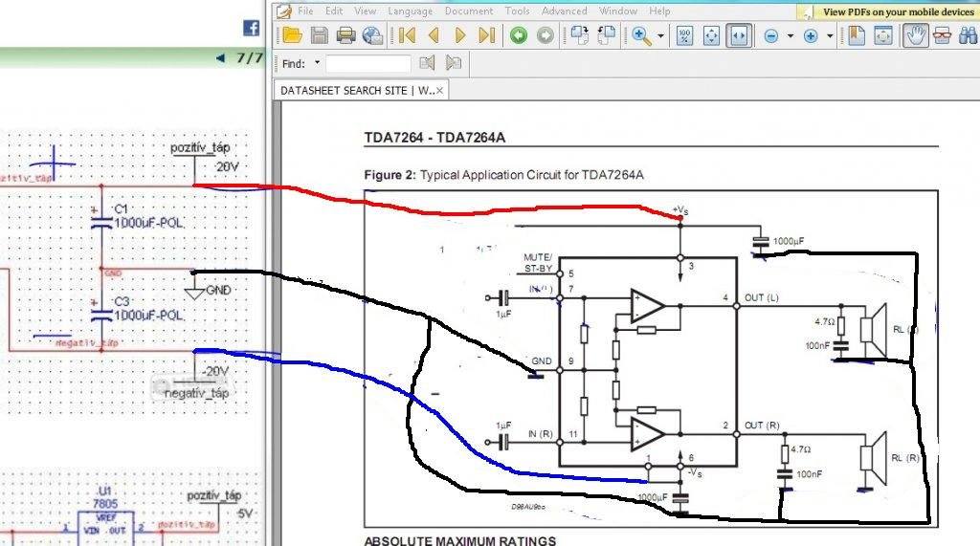Click the C1 1000µF-POL capacitor label
This screenshot has width=980, height=546.
[148, 216]
